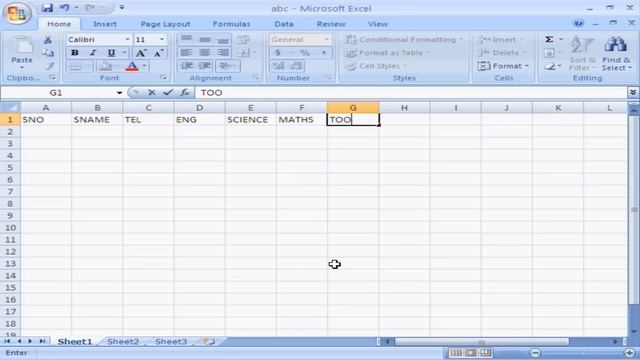This screenshot has width=640, height=360.
Task: Cancel the cell entry with X icon
Action: click(x=151, y=93)
